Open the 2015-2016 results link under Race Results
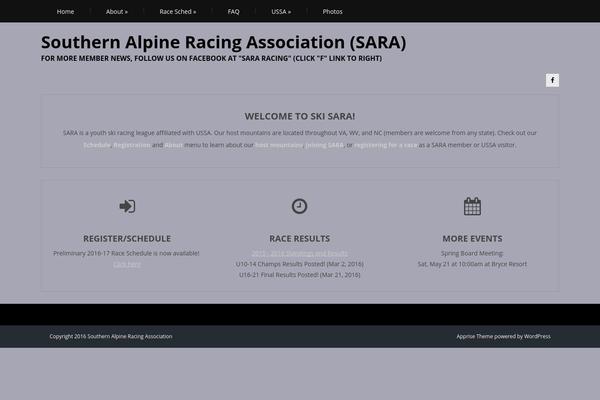Image resolution: width=600 pixels, height=400 pixels. 300,253
